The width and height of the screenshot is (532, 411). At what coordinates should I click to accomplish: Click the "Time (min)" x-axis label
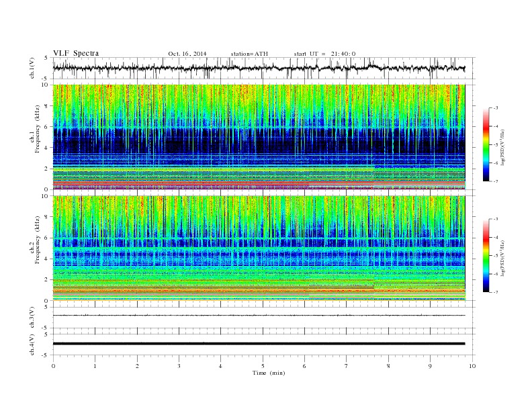coord(269,373)
